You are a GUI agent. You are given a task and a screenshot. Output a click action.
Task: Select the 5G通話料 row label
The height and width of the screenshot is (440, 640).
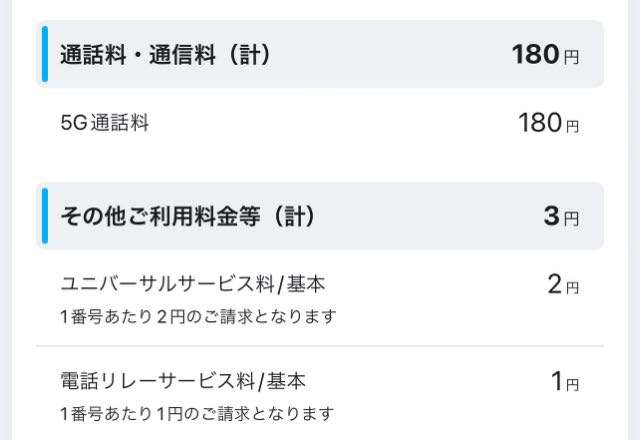point(104,122)
